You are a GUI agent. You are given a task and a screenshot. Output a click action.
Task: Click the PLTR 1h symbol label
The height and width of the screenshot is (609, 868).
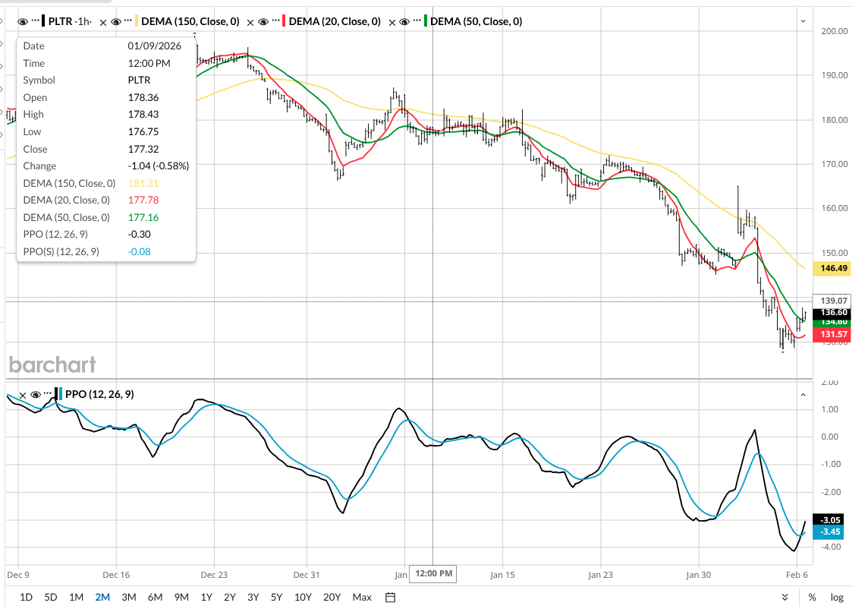point(70,21)
